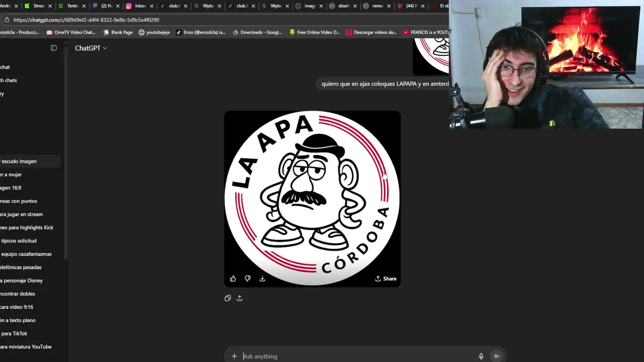This screenshot has width=644, height=362.
Task: Open the jugar en stream chat
Action: [x=30, y=214]
